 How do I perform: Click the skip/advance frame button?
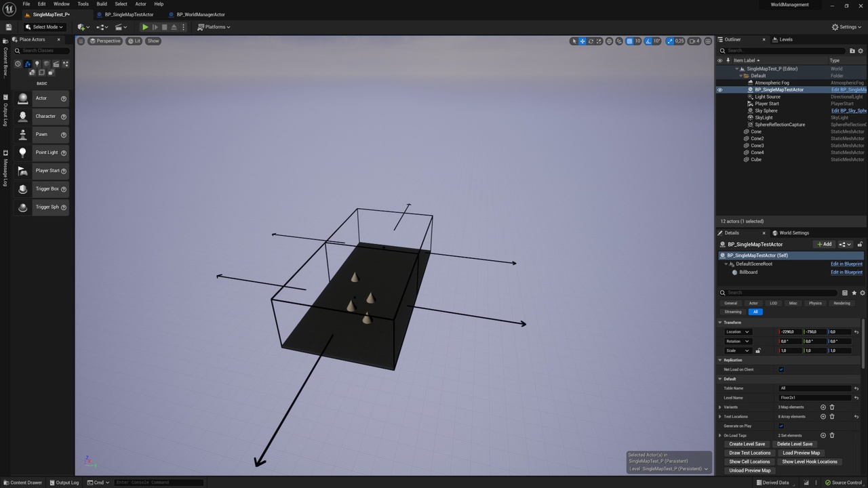[x=155, y=27]
